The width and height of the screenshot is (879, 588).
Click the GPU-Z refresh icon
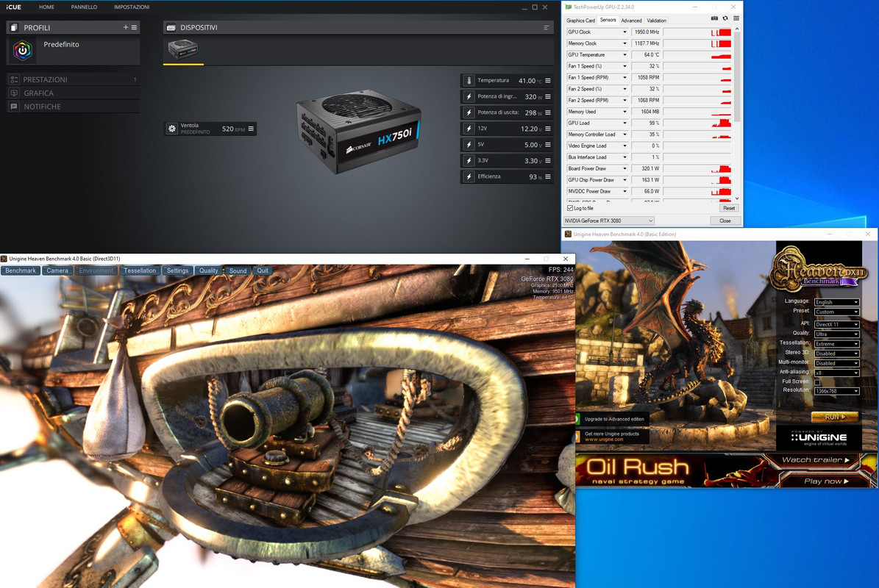coord(725,18)
